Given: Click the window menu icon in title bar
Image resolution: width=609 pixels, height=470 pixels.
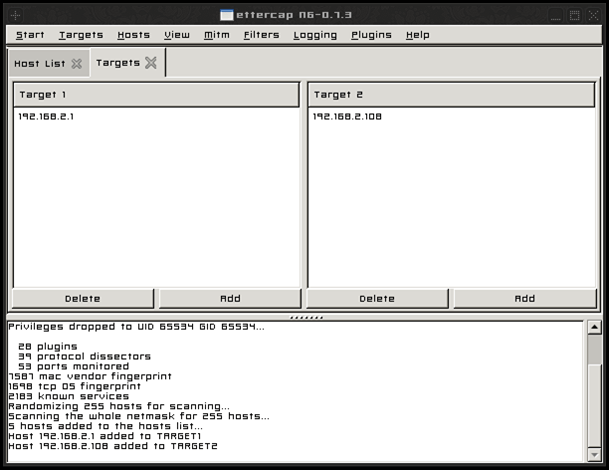Looking at the screenshot, I should point(16,16).
